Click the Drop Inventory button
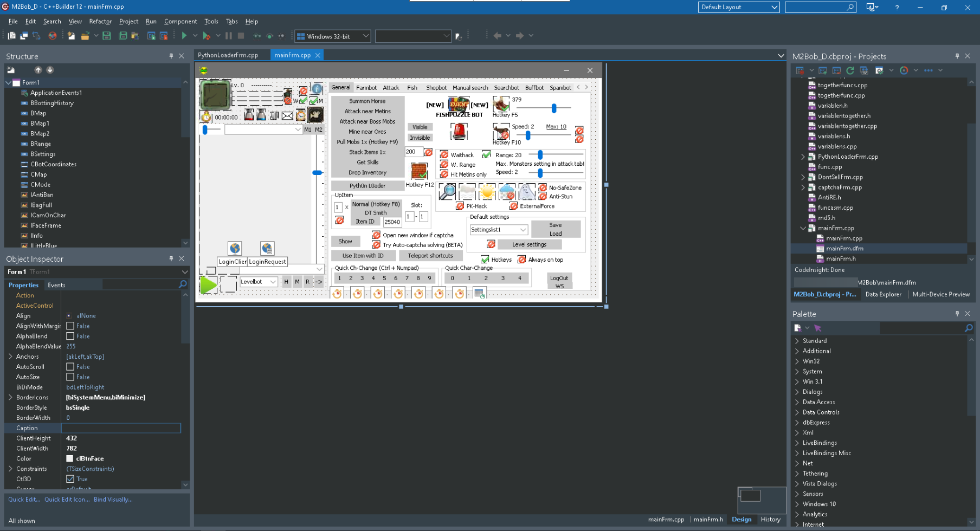The height and width of the screenshot is (531, 980). (367, 173)
